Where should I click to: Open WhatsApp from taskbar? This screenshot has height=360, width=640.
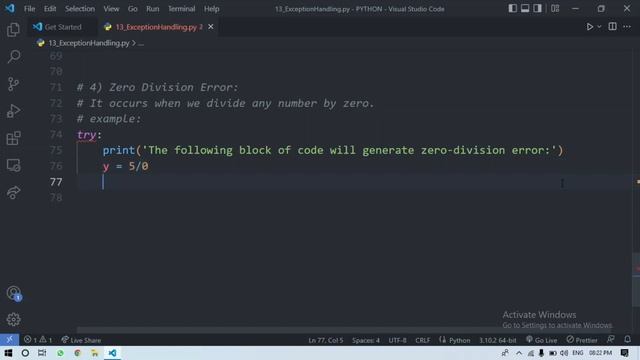click(x=60, y=353)
